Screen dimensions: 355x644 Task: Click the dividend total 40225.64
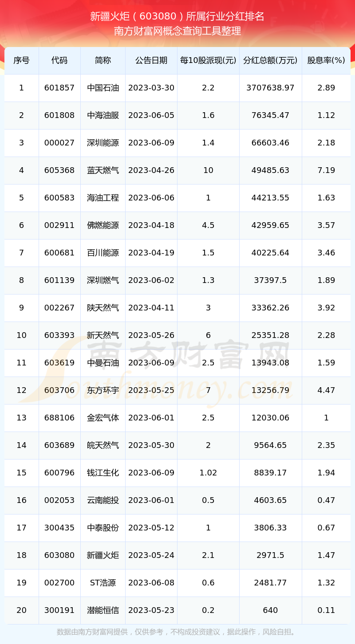pos(270,253)
